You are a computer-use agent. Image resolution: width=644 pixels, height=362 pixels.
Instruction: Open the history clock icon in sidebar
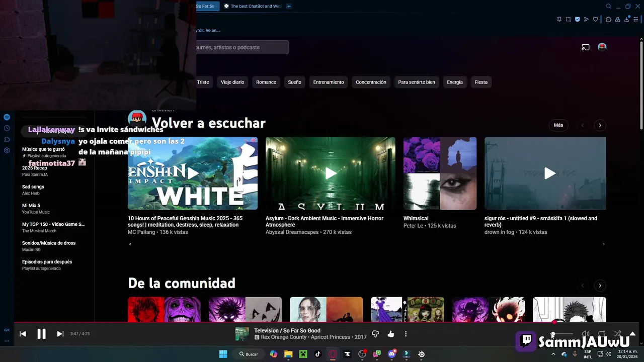[7, 128]
